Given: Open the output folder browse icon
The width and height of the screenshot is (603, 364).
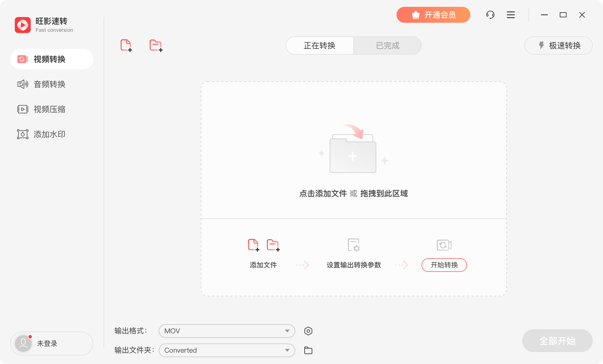Looking at the screenshot, I should [x=308, y=350].
